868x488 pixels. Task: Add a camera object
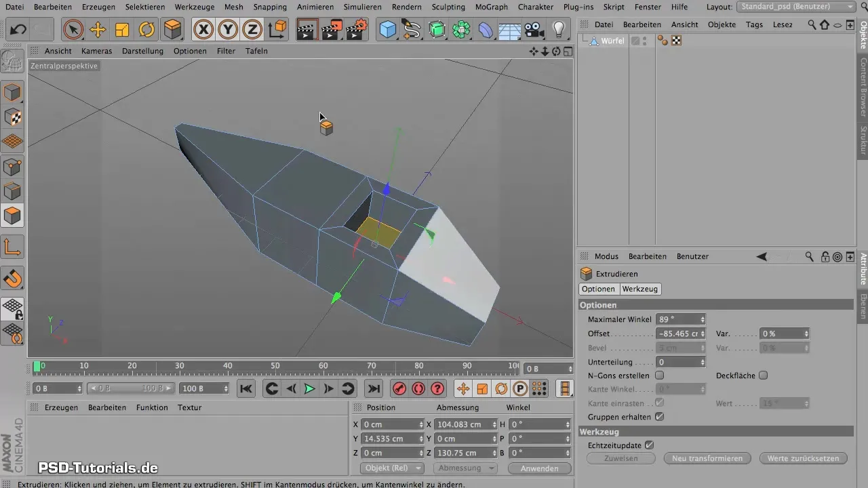[x=534, y=30]
